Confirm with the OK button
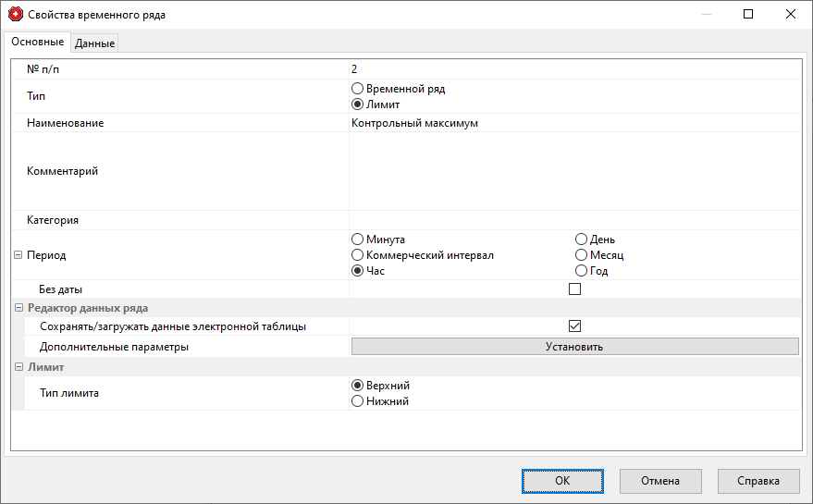The height and width of the screenshot is (504, 813). click(x=562, y=481)
